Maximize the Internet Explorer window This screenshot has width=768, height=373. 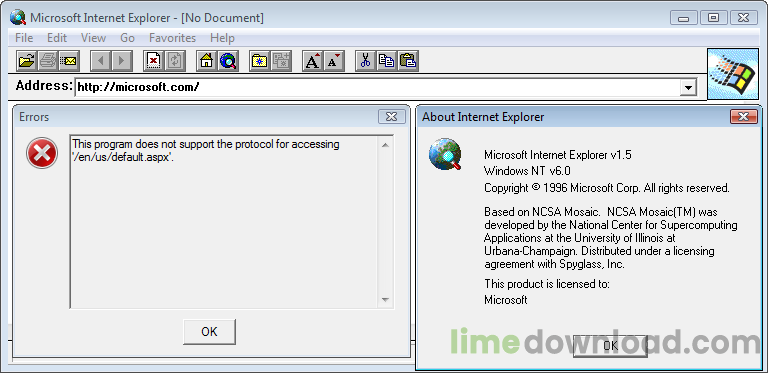click(x=714, y=18)
